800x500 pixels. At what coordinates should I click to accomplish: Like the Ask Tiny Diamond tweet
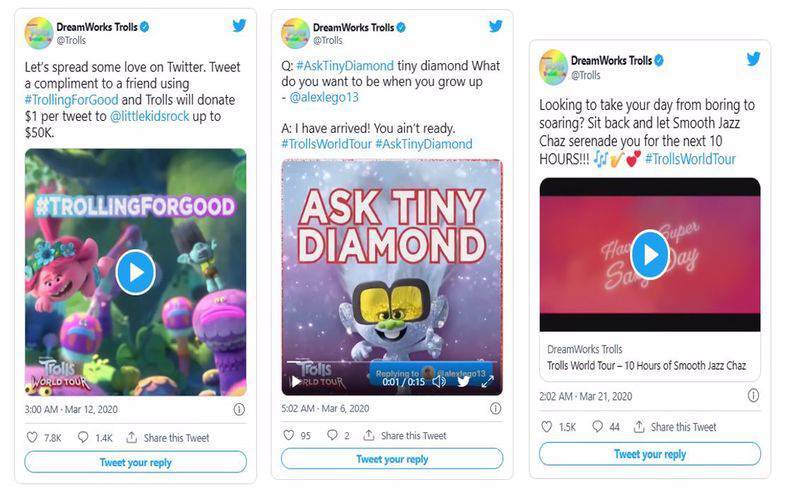(289, 435)
